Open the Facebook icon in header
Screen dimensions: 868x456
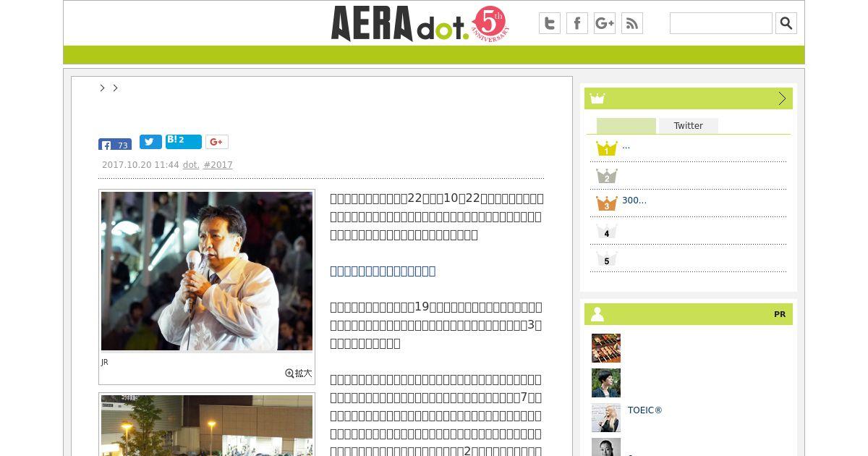tap(577, 23)
